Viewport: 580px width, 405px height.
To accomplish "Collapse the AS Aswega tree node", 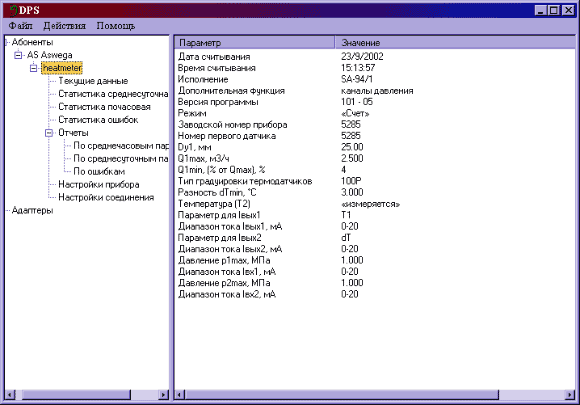I will coord(18,55).
